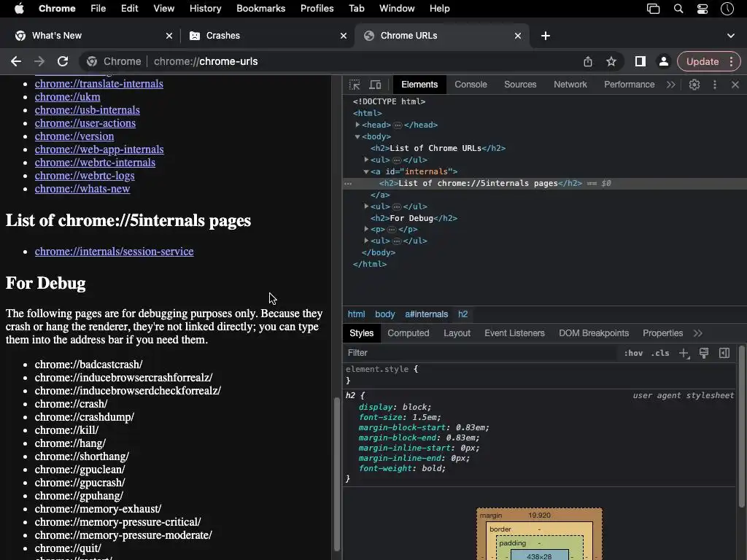
Task: Open macOS Spotlight search icon
Action: click(678, 9)
